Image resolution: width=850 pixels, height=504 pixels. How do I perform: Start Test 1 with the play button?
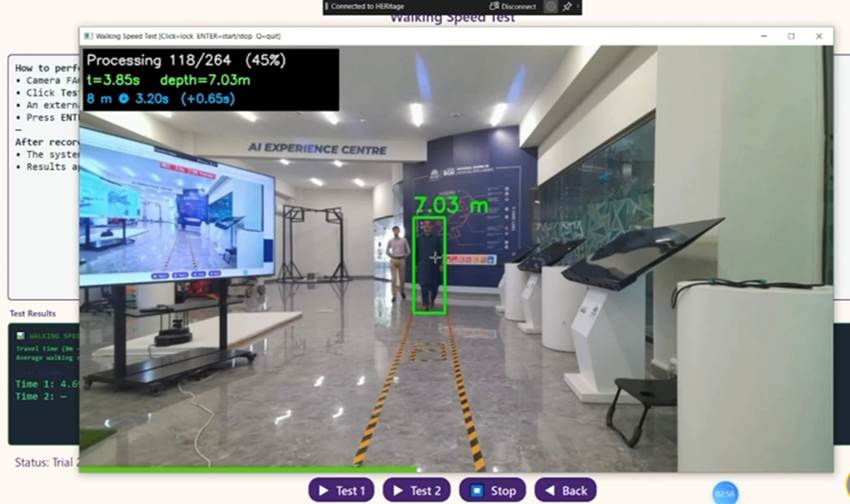[342, 490]
